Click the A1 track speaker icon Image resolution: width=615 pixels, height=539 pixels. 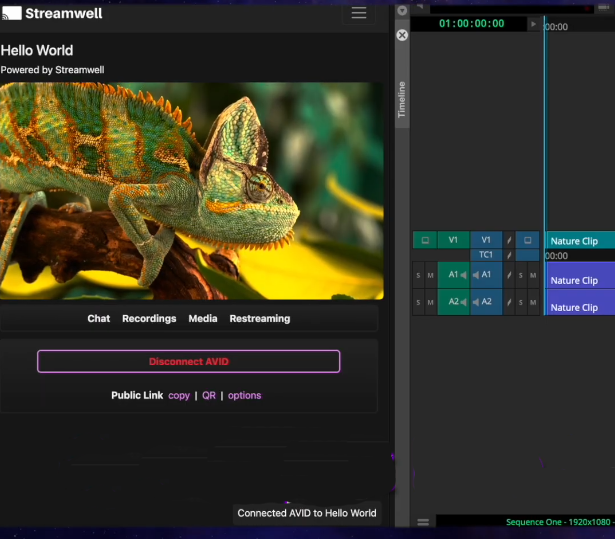click(x=463, y=274)
